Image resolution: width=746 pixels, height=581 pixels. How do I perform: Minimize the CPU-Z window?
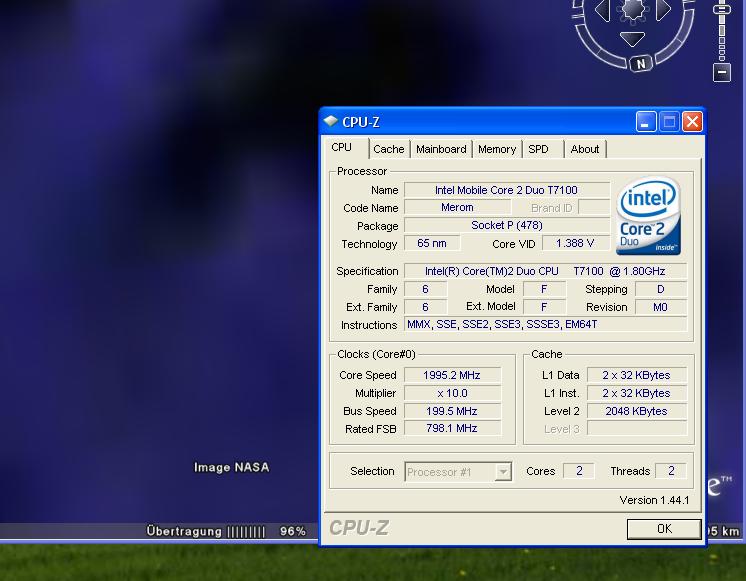(x=646, y=122)
